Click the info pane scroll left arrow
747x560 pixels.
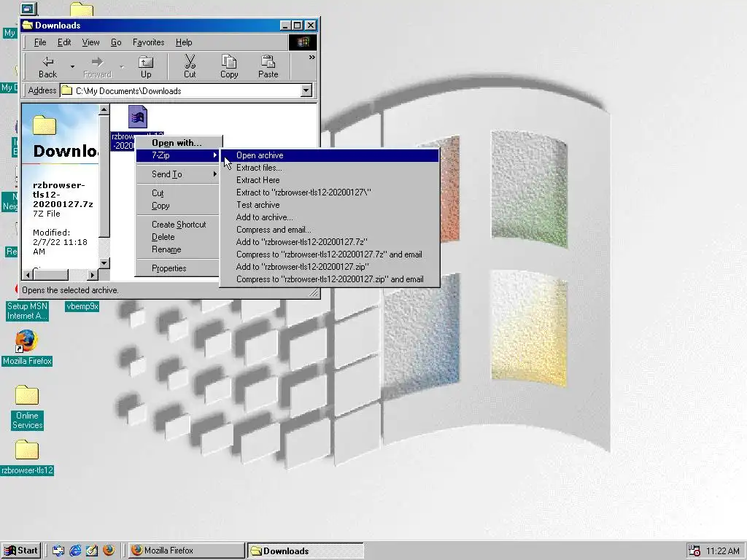[x=28, y=275]
